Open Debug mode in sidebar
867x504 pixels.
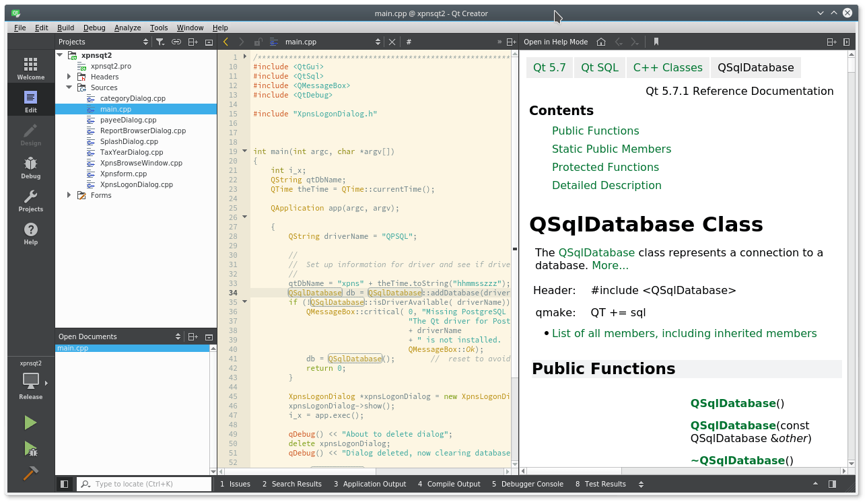(x=31, y=168)
